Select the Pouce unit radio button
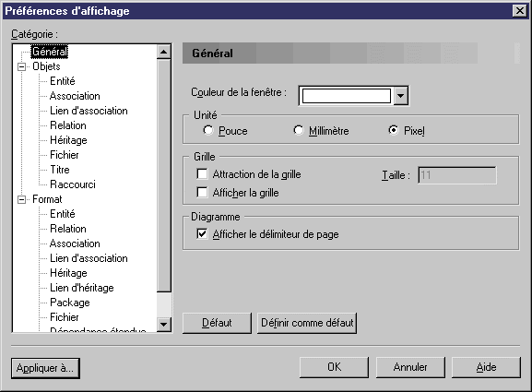 (x=207, y=130)
